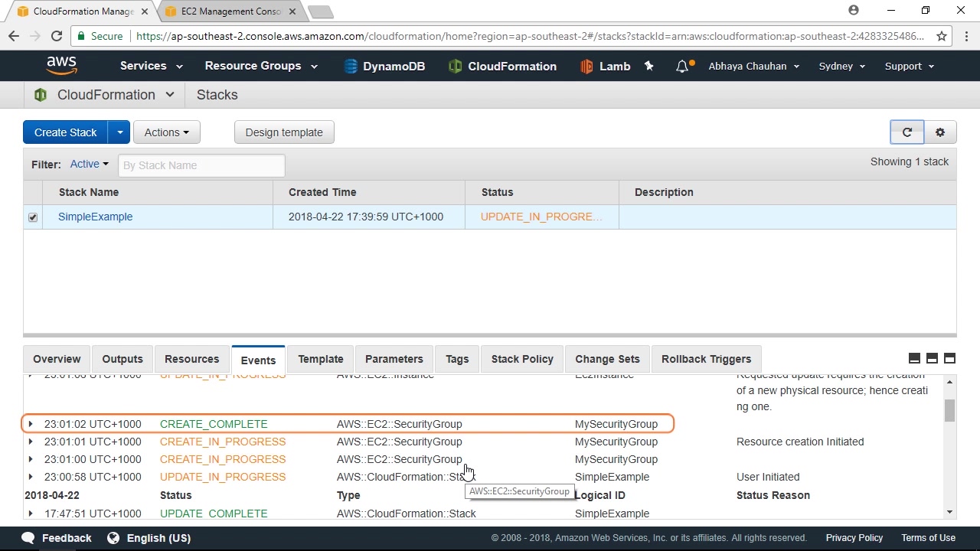Click the pin shortcuts icon
Image resolution: width=980 pixels, height=551 pixels.
point(649,67)
